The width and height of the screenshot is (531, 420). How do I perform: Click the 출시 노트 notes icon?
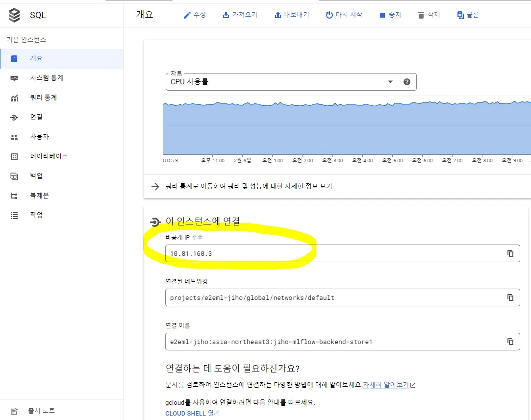(x=14, y=412)
